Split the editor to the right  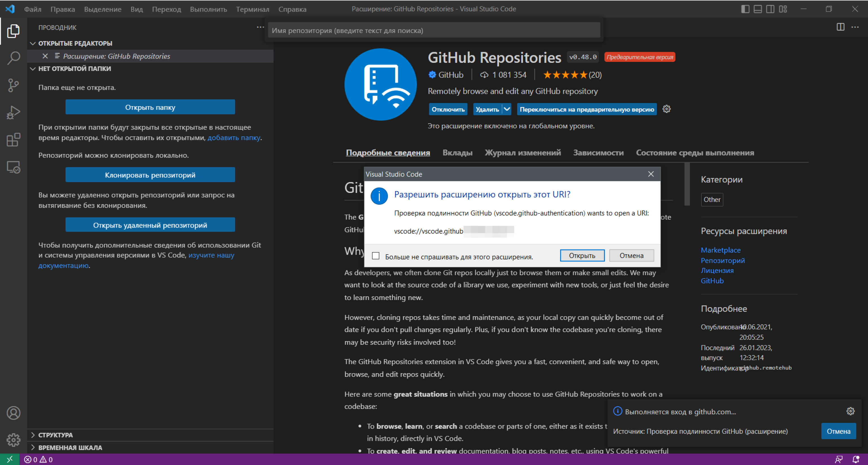click(x=840, y=27)
